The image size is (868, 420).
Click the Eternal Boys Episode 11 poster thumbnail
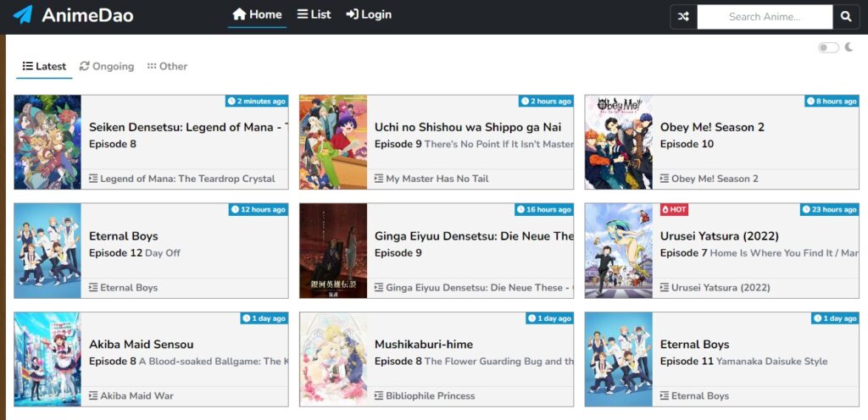[x=619, y=359]
